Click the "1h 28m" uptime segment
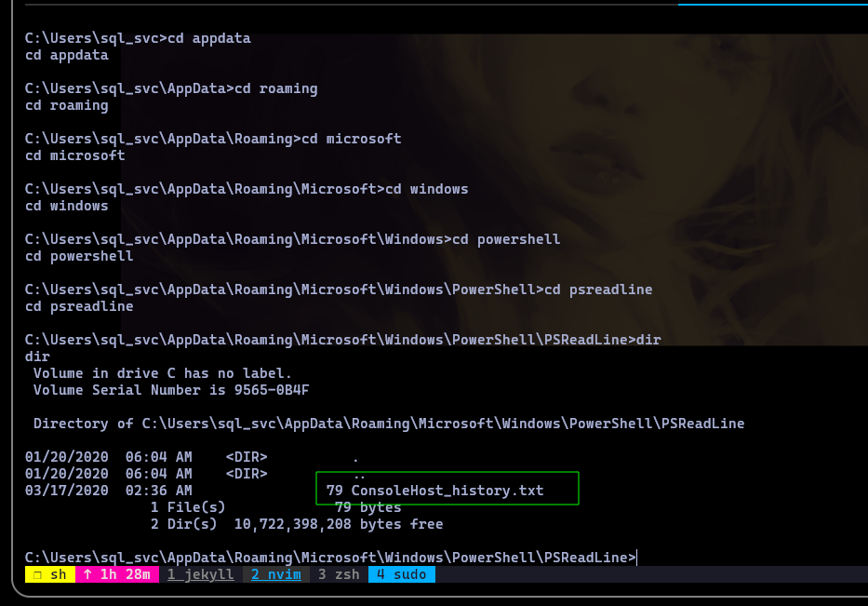Screen dimensions: 868x606 coord(125,574)
